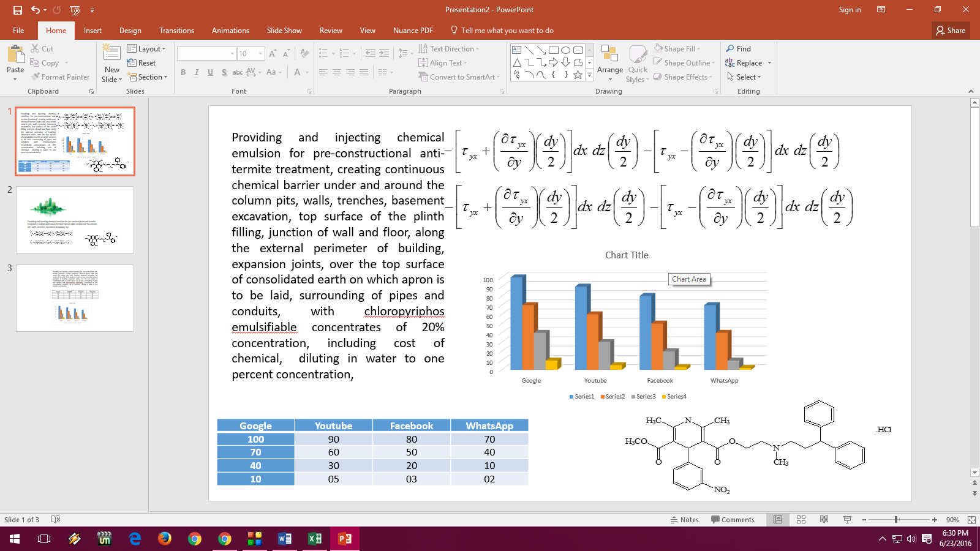Click the Share button

[950, 30]
